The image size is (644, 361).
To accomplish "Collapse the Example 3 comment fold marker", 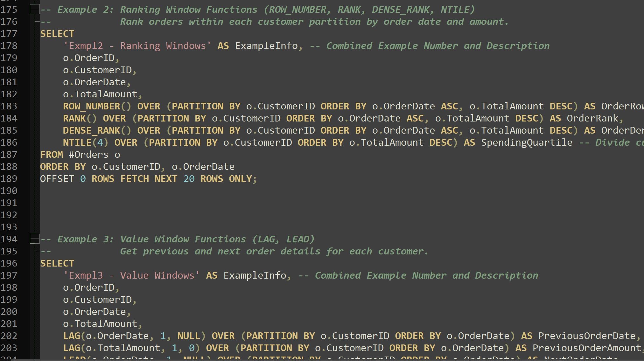I will click(34, 239).
